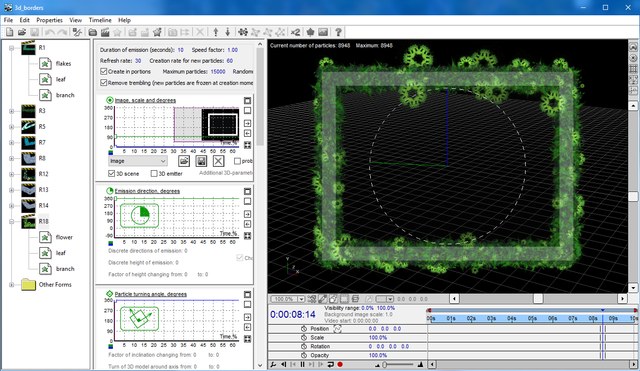Click the dark leaf shape toolbar icon
The height and width of the screenshot is (371, 640).
point(310,32)
